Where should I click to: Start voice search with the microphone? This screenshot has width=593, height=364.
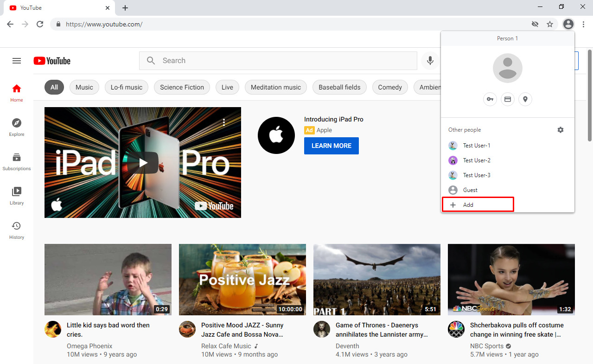pyautogui.click(x=430, y=61)
